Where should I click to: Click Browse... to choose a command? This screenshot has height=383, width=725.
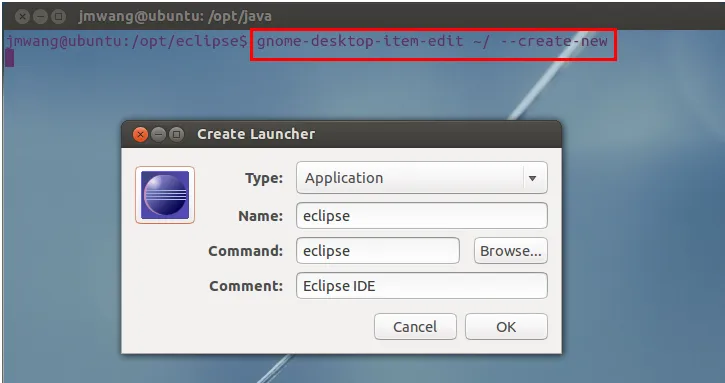click(510, 251)
